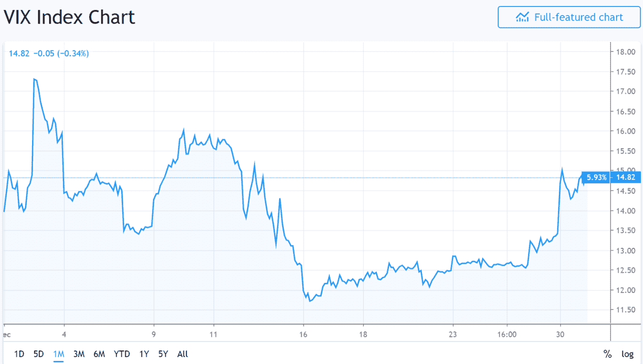Choose the 3M time range
Screen dimensions: 643x364
[x=79, y=354]
